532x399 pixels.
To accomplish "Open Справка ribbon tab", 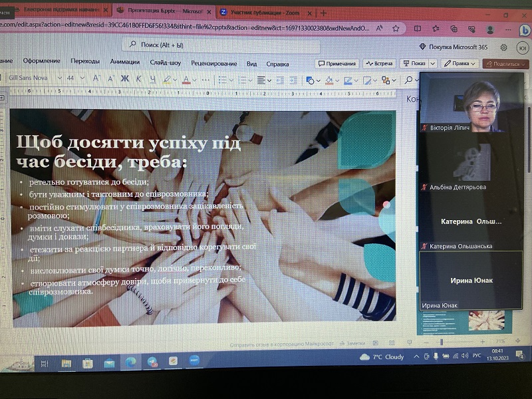I will pyautogui.click(x=277, y=64).
